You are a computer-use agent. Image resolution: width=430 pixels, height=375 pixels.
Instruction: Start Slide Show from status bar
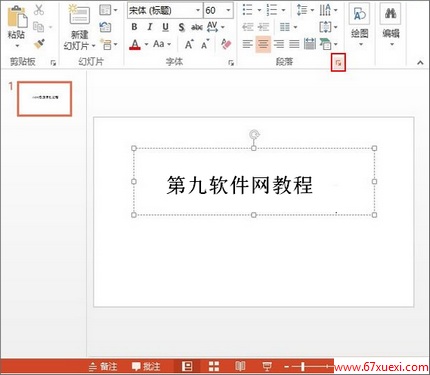tap(267, 367)
